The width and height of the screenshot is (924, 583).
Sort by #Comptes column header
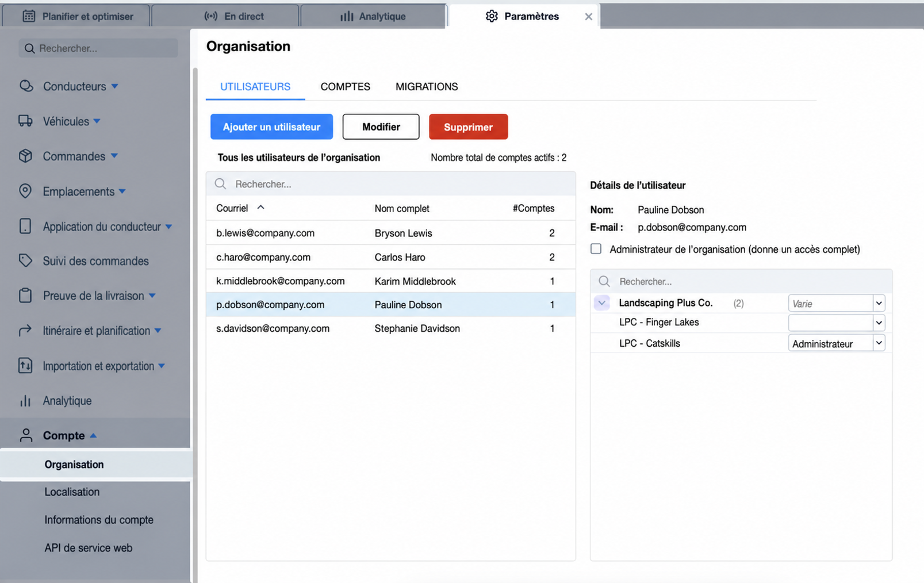click(x=534, y=208)
